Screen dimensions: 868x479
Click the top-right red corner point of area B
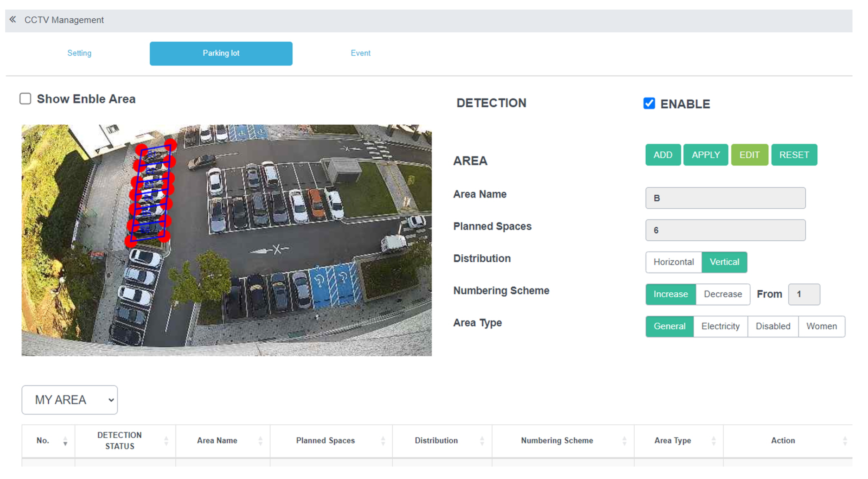click(x=171, y=145)
